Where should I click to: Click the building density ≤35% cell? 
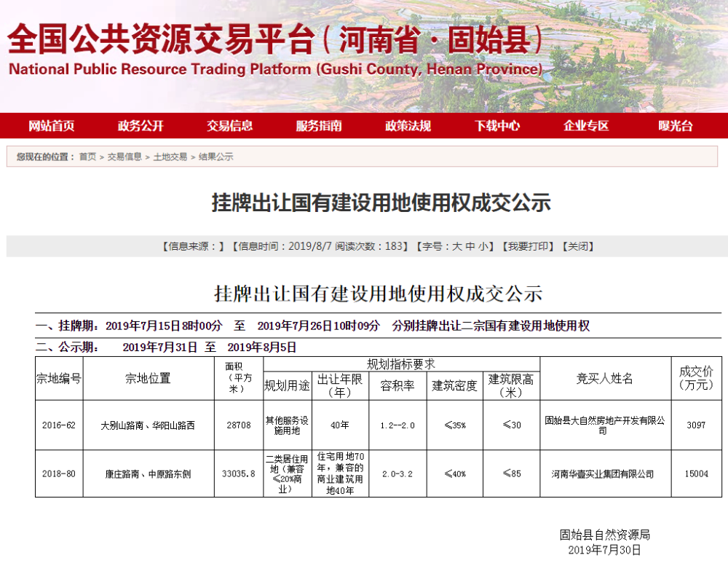[455, 425]
